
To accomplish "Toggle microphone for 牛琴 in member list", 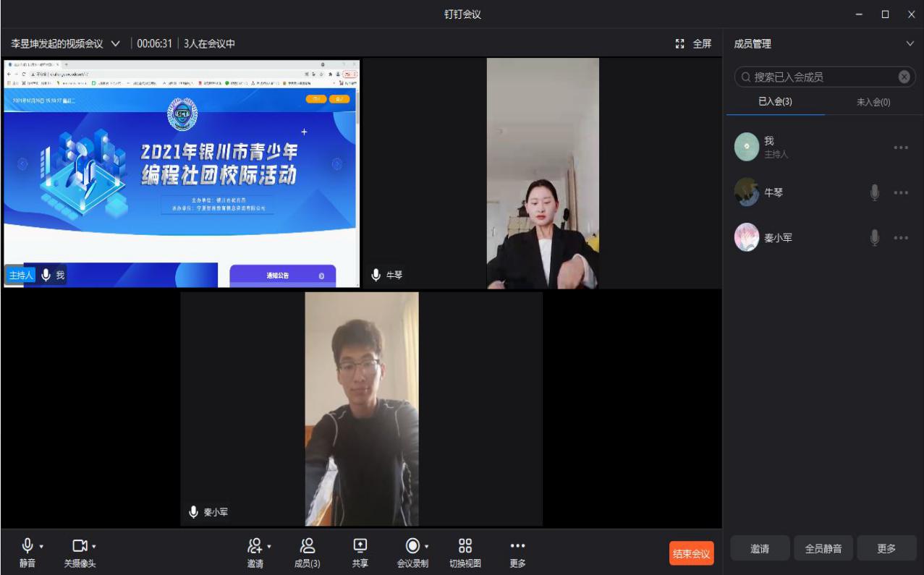I will 875,193.
